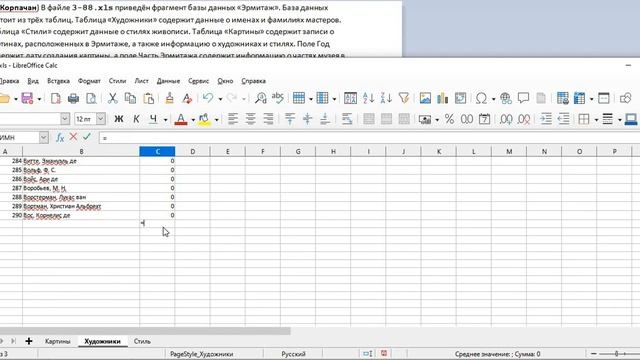Open Сервис menu
This screenshot has width=640, height=360.
click(198, 81)
